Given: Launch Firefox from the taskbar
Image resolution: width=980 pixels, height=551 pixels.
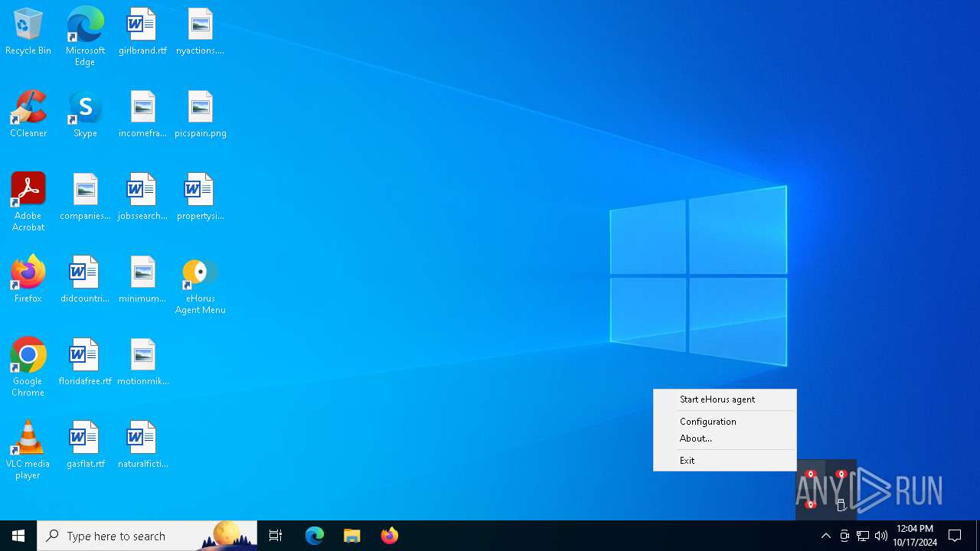Looking at the screenshot, I should 390,536.
